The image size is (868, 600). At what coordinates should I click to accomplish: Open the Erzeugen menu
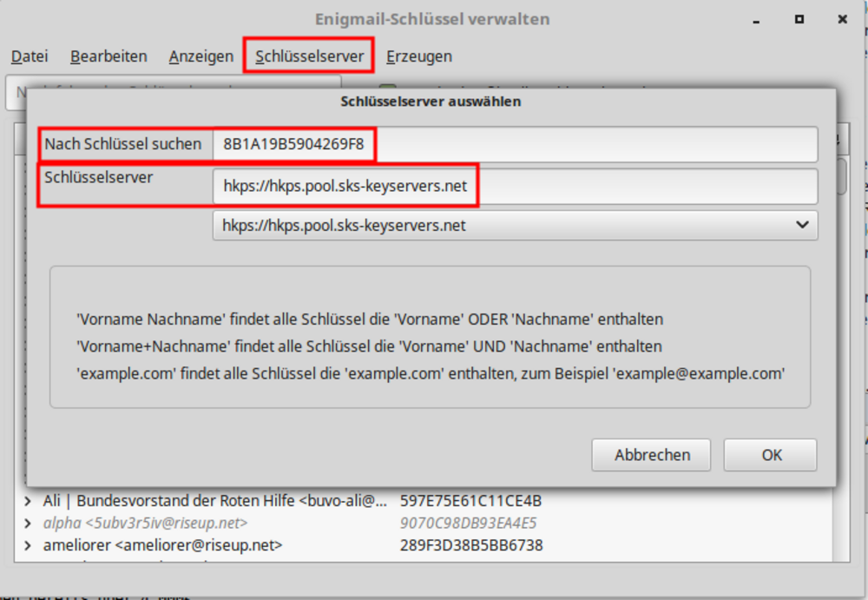(x=419, y=56)
